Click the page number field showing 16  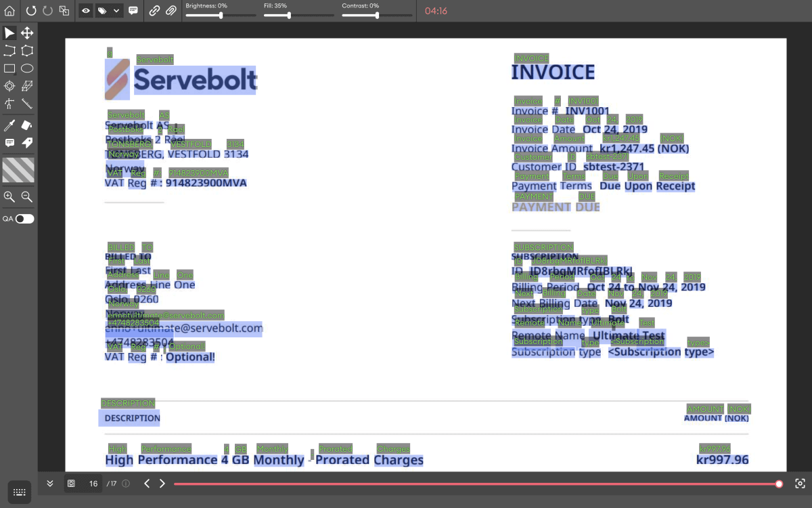click(x=93, y=484)
